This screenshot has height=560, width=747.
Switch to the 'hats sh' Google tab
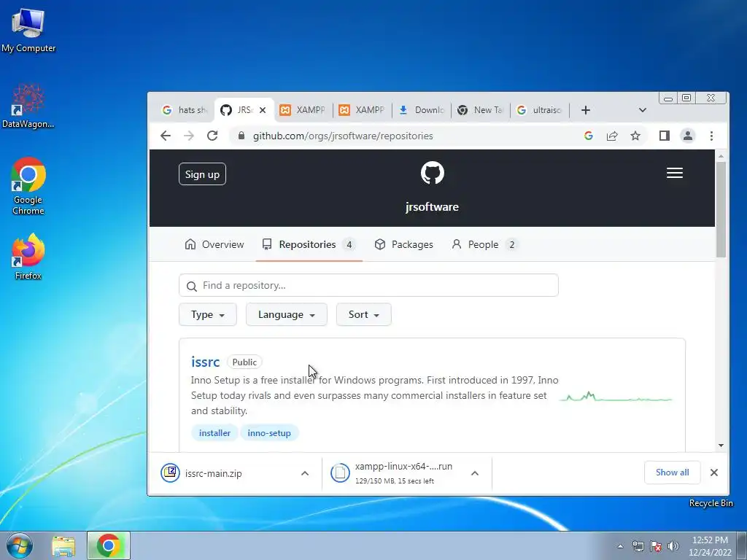coord(185,110)
